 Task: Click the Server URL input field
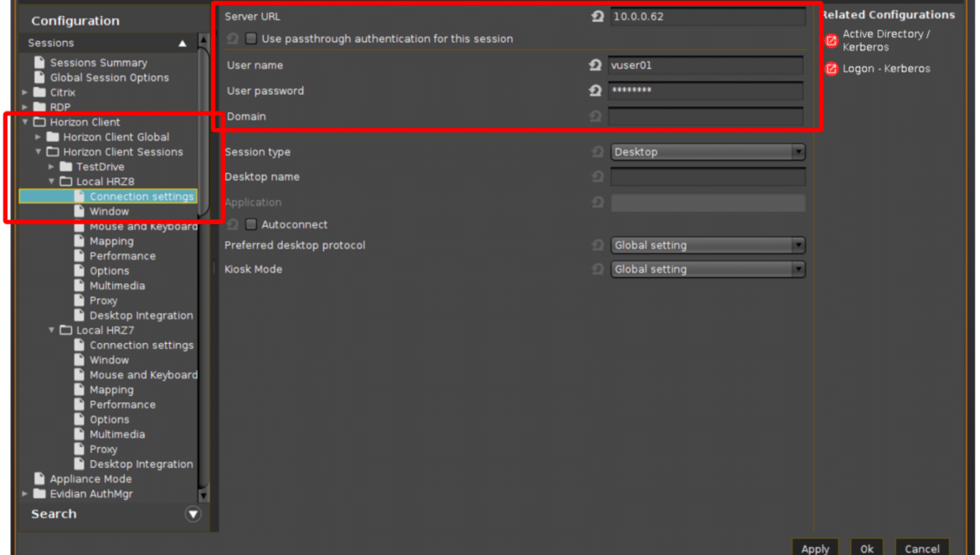pyautogui.click(x=708, y=17)
